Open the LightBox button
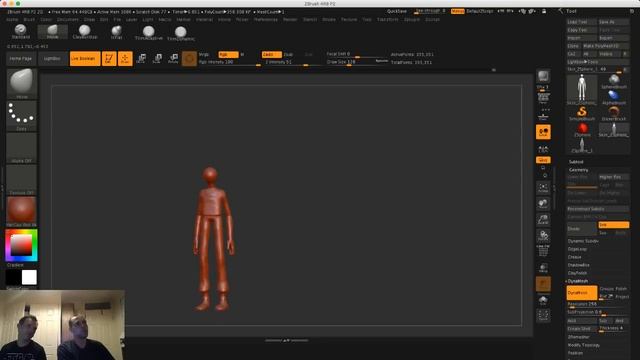Screen dimensions: 640x360 (x=52, y=58)
